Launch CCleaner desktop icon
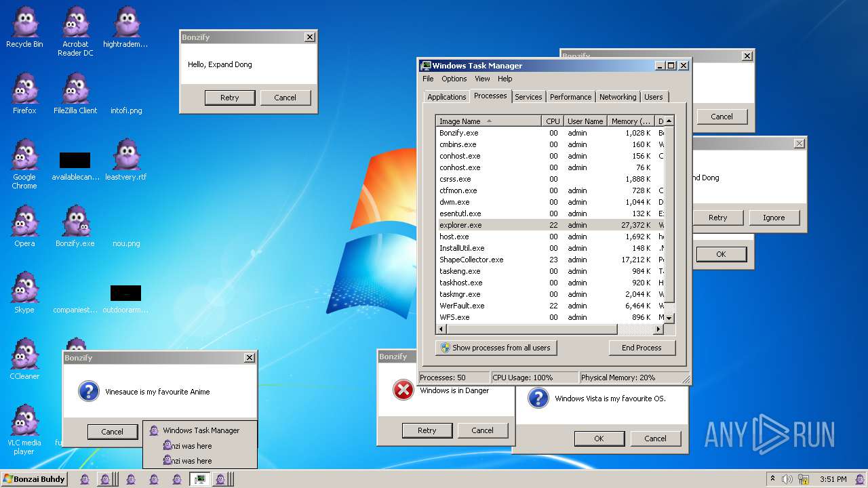Image resolution: width=868 pixels, height=488 pixels. pyautogui.click(x=24, y=359)
